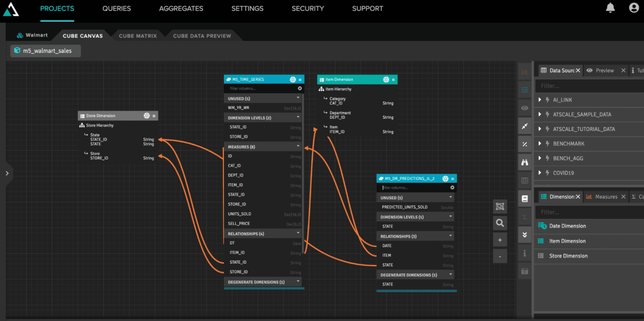
Task: Expand the AI_LINK data source
Action: pos(540,100)
